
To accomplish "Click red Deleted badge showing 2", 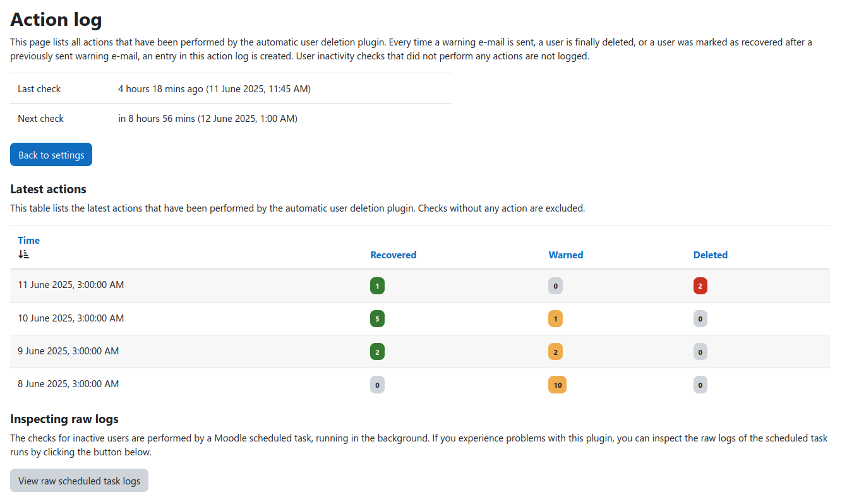I will pyautogui.click(x=700, y=286).
